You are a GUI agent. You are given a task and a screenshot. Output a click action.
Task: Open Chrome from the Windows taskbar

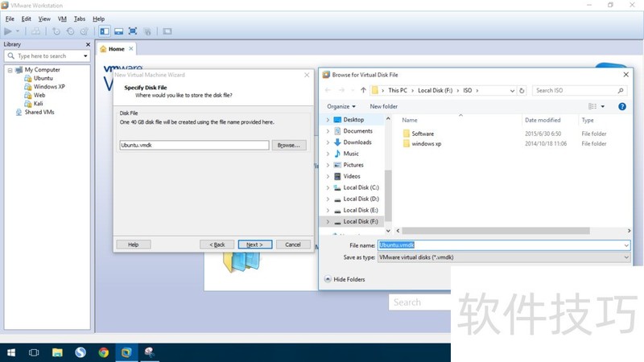[104, 352]
